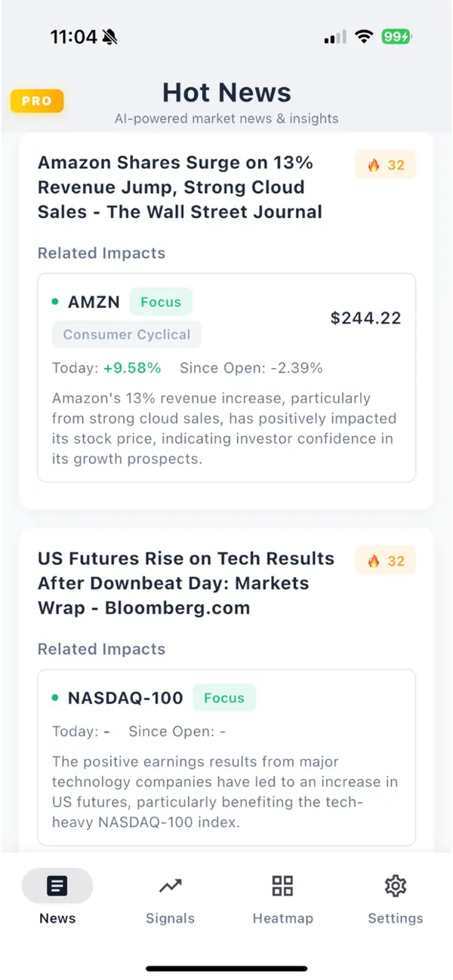Select the Consumer Cyclical sector tag
The height and width of the screenshot is (980, 453).
[127, 334]
